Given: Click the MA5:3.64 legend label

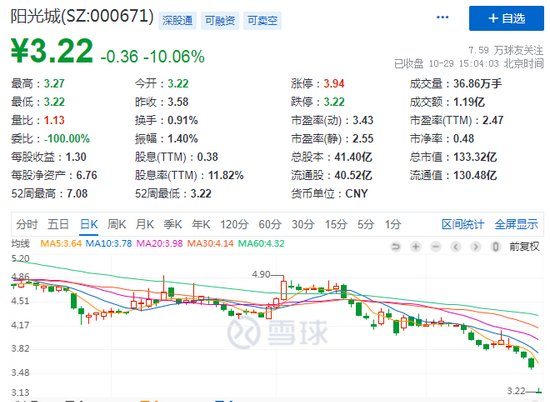Looking at the screenshot, I should [61, 243].
